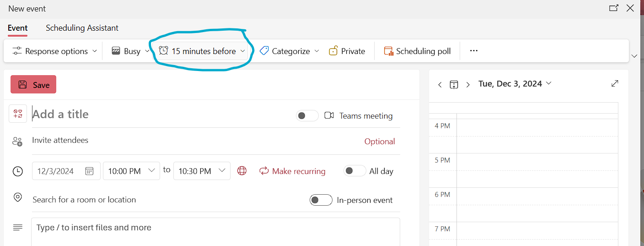644x246 pixels.
Task: Click the Private button
Action: [x=347, y=51]
